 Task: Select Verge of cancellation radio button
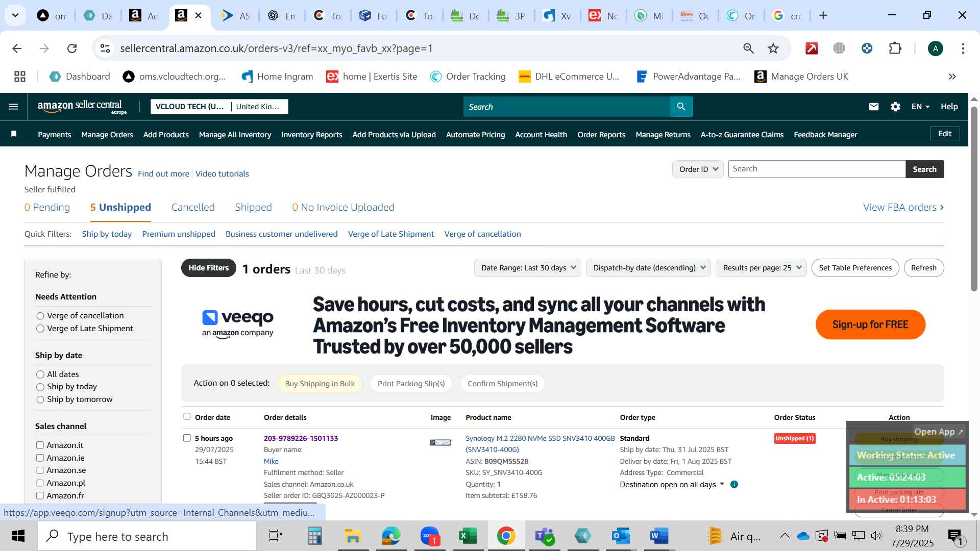pos(40,316)
